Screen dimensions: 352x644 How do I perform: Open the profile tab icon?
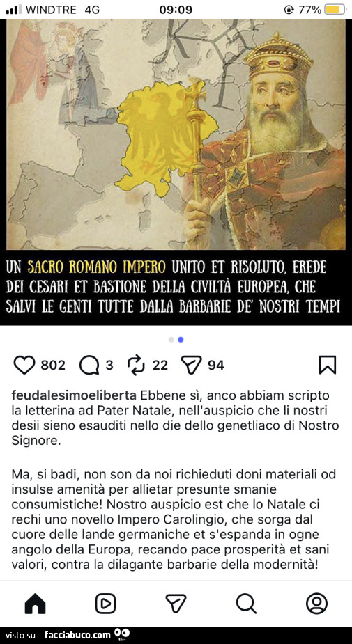(316, 604)
